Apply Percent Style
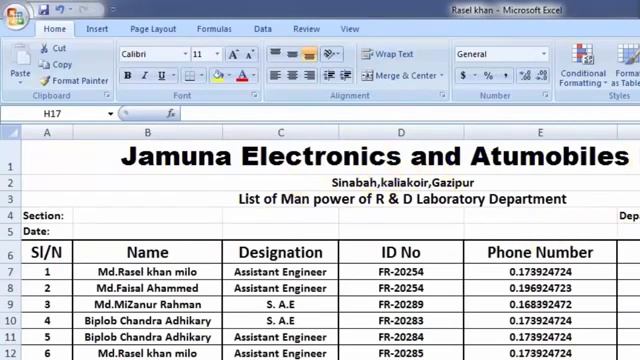The height and width of the screenshot is (360, 640). 488,76
